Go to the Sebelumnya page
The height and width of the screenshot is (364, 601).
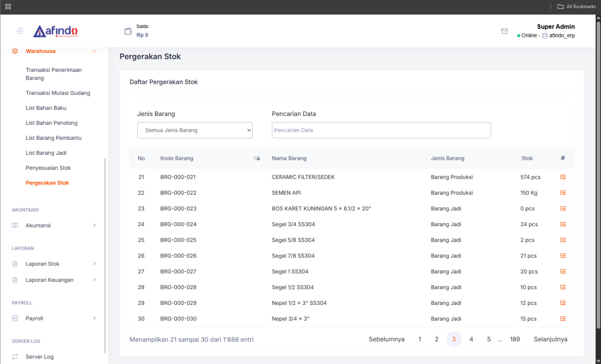coord(386,339)
